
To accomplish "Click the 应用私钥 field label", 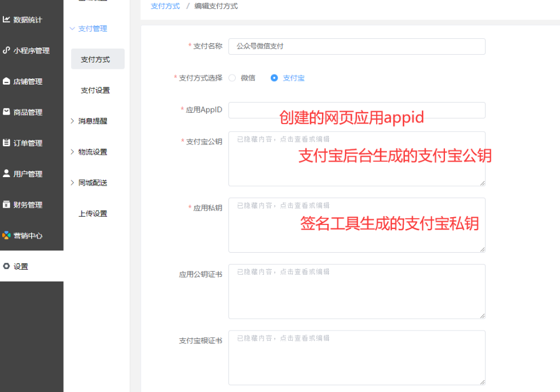I will pos(208,208).
